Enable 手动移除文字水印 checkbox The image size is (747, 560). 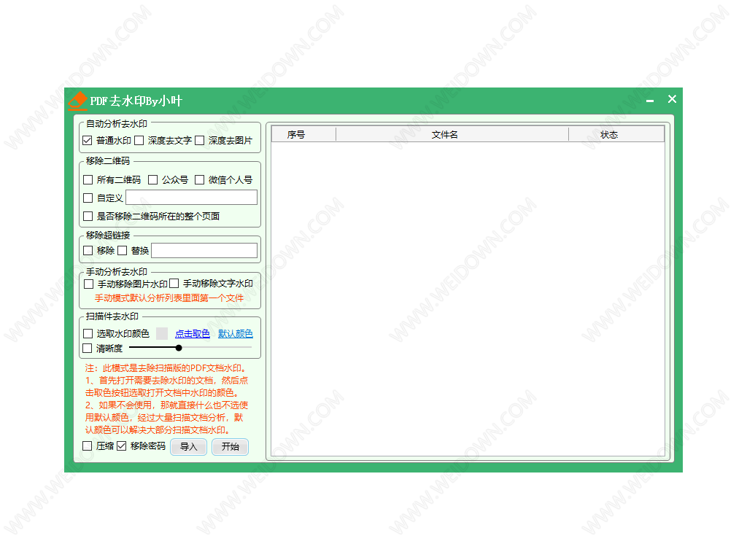point(174,284)
